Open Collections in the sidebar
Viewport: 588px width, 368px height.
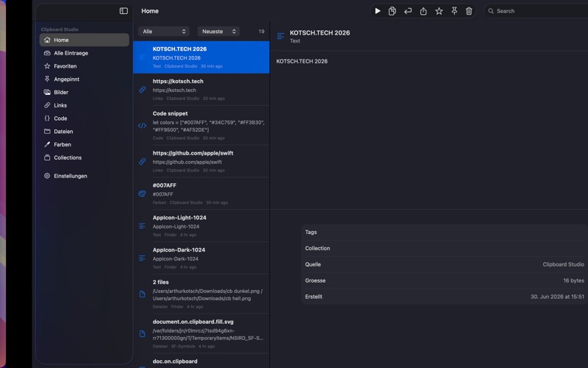tap(85, 158)
